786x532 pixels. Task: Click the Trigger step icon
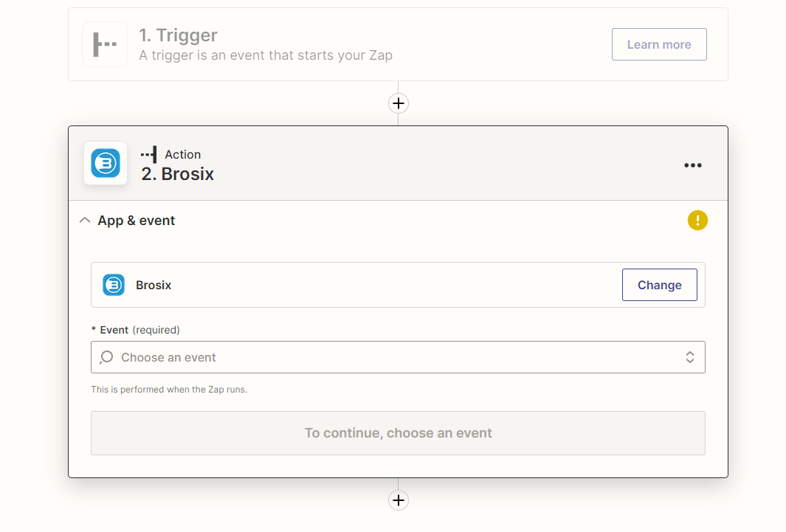click(105, 44)
